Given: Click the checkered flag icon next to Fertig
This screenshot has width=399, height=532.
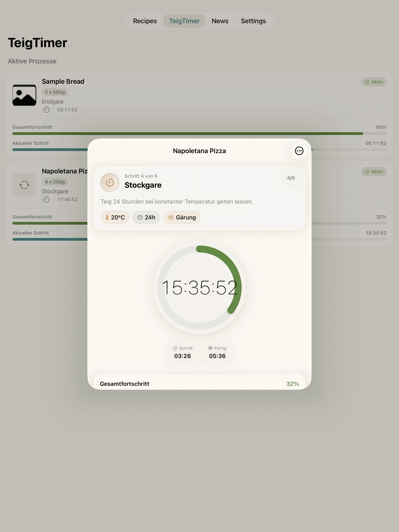Looking at the screenshot, I should coord(211,348).
